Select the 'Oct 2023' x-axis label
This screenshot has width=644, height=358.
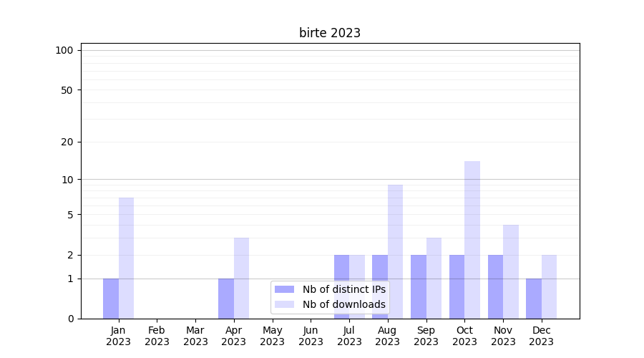464,336
